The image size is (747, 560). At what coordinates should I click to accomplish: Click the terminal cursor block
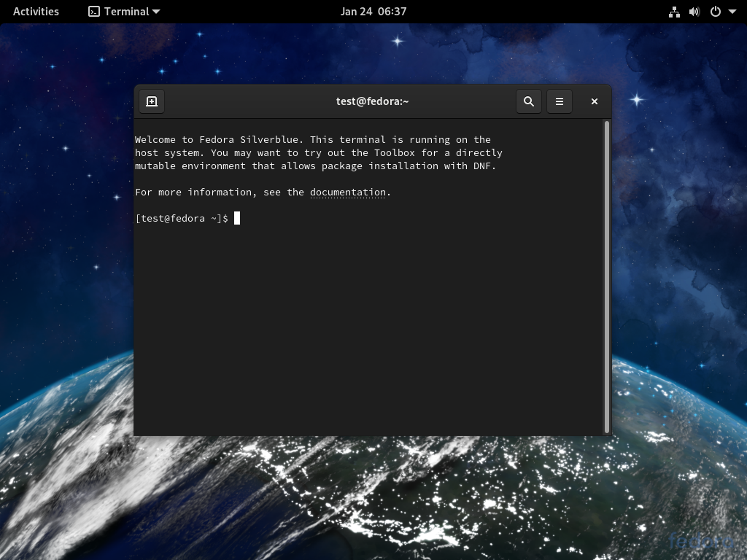(237, 218)
